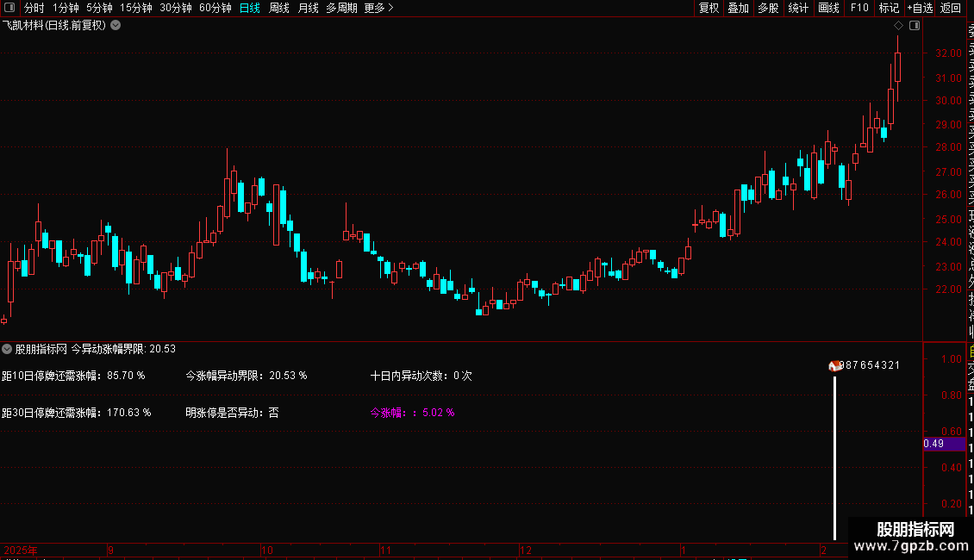The image size is (974, 560).
Task: Toggle the sidebar panel icon at top-left
Action: click(x=9, y=8)
